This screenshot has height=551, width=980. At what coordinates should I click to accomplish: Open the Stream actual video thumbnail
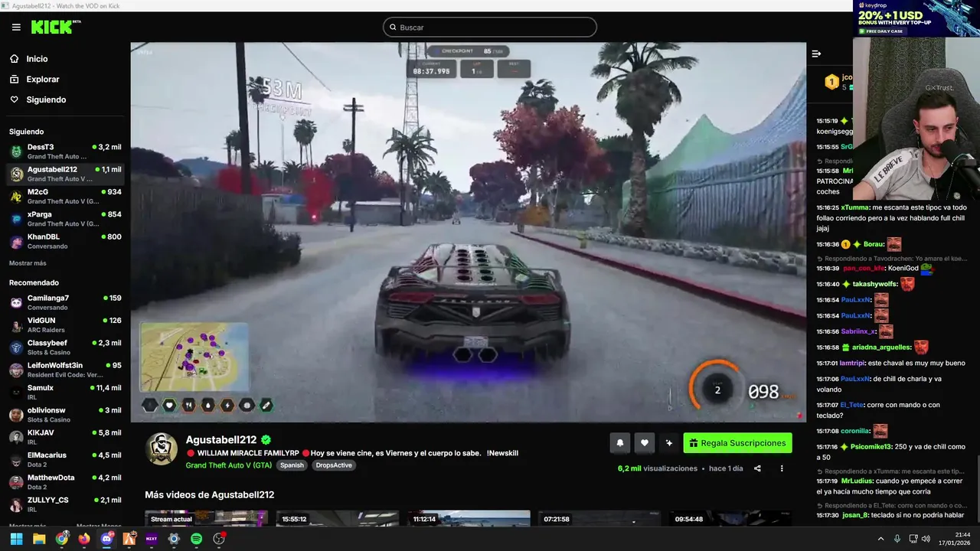[207, 518]
